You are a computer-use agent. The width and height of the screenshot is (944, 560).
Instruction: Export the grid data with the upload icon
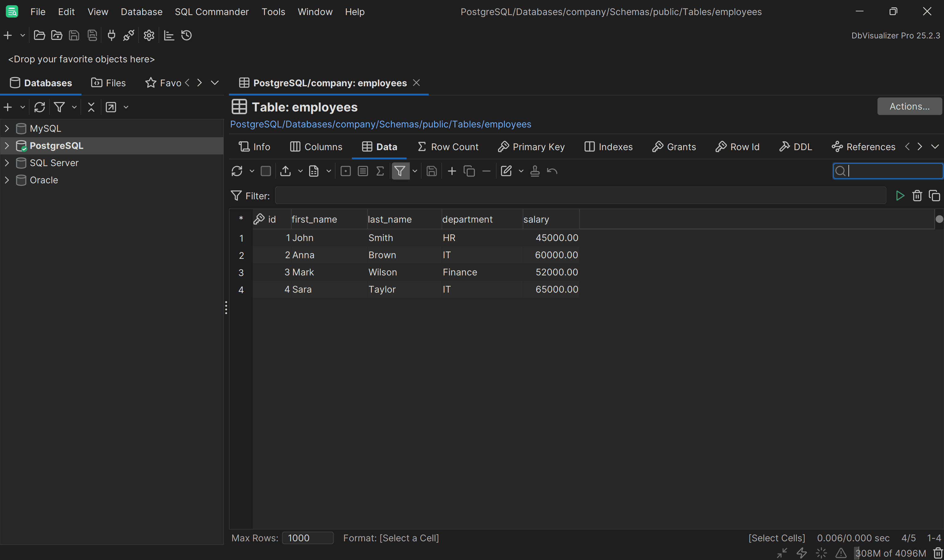point(285,171)
